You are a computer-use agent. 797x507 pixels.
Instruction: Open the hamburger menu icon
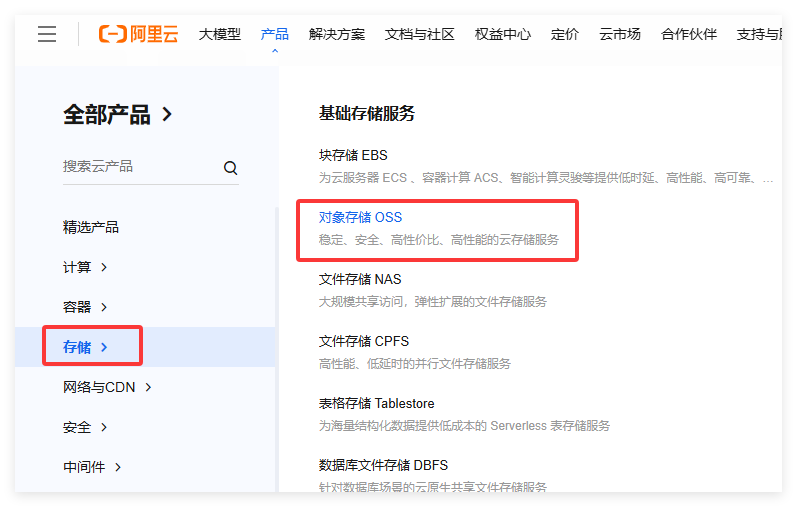(x=47, y=34)
